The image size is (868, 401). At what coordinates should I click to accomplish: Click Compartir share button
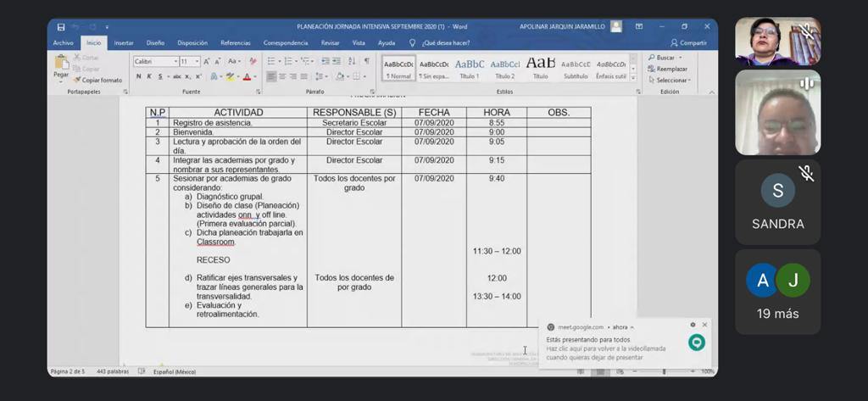688,42
